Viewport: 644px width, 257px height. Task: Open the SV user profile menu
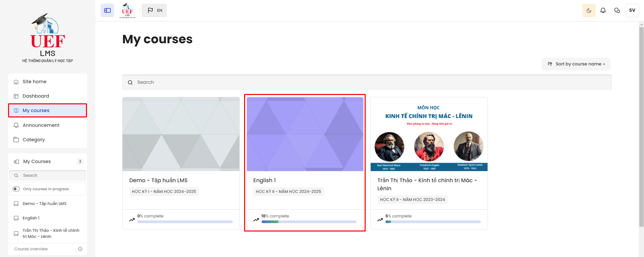point(632,10)
